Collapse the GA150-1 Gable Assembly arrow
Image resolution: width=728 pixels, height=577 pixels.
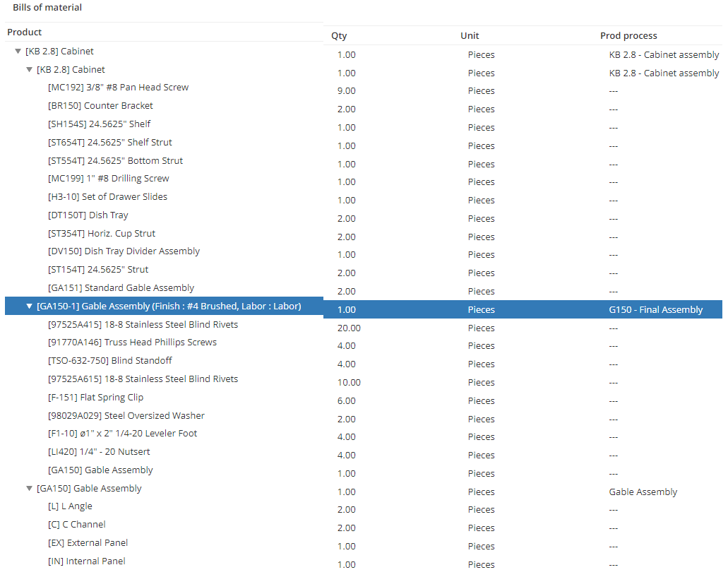tap(30, 307)
